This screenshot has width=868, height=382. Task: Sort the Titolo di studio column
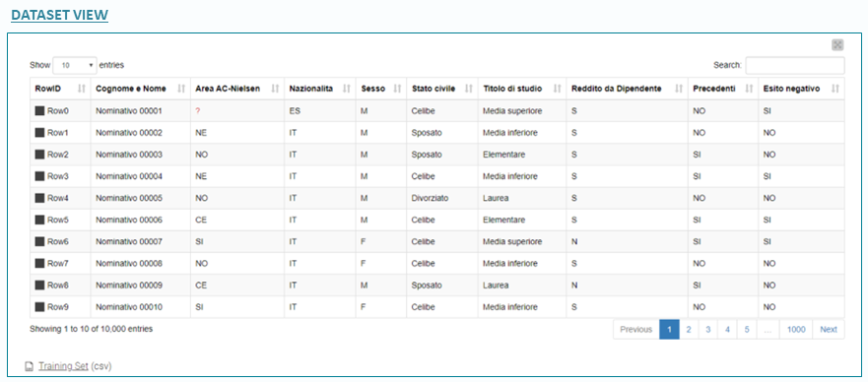pos(558,89)
